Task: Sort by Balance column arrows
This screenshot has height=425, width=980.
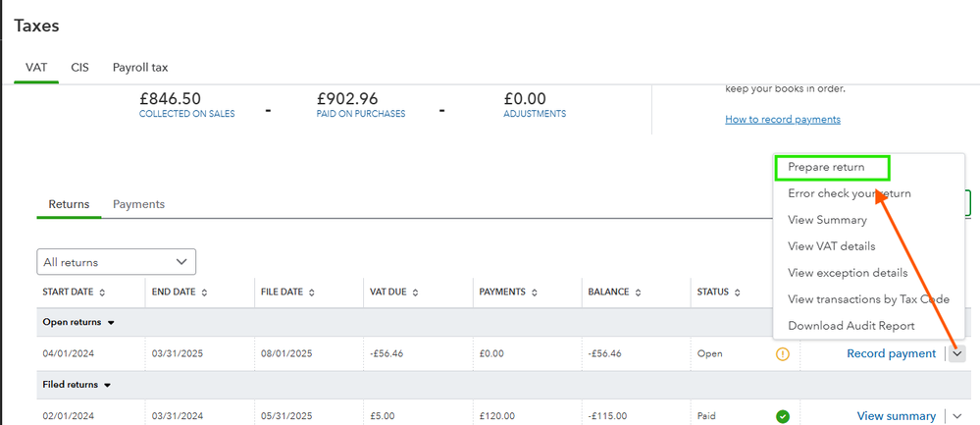Action: tap(639, 292)
